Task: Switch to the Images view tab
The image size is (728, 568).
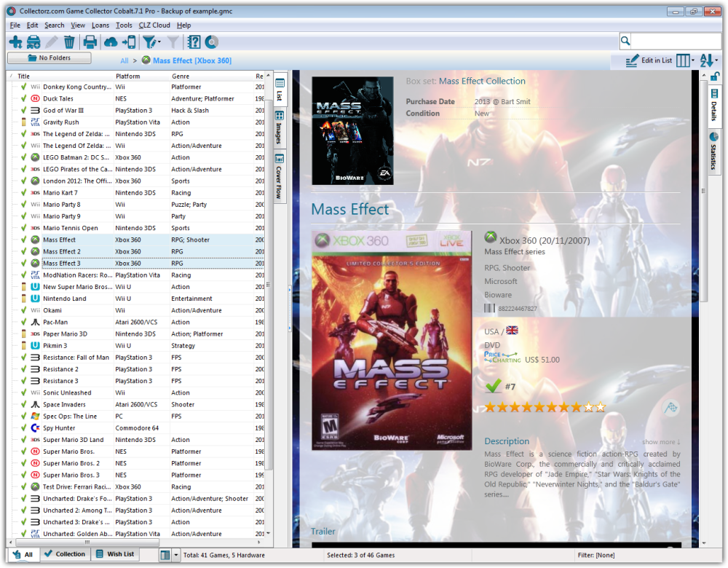Action: [280, 127]
